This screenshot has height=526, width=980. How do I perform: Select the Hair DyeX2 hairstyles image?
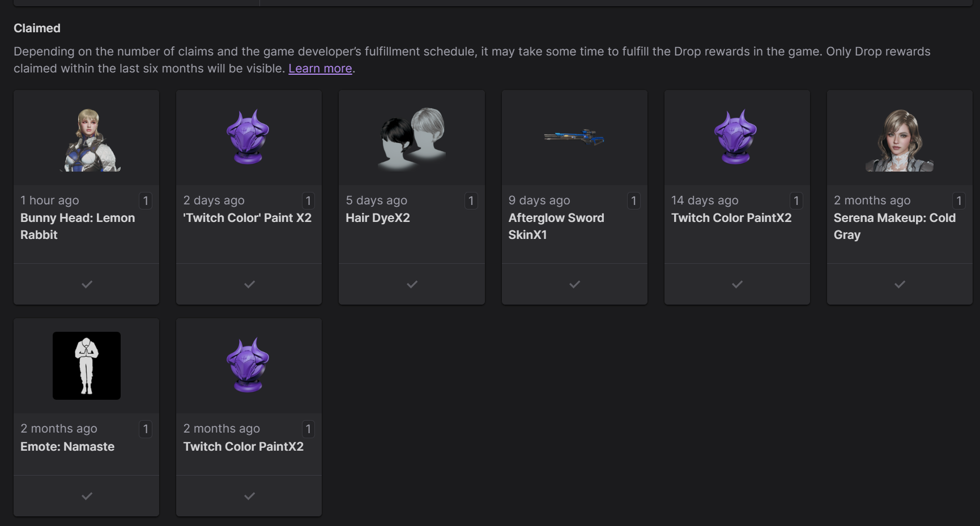click(412, 139)
